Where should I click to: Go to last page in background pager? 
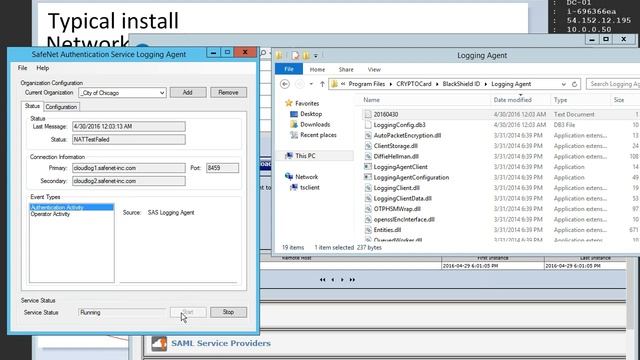352,280
